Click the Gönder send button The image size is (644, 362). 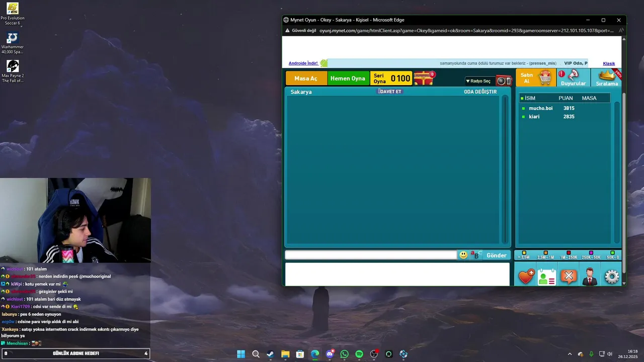[x=497, y=255]
